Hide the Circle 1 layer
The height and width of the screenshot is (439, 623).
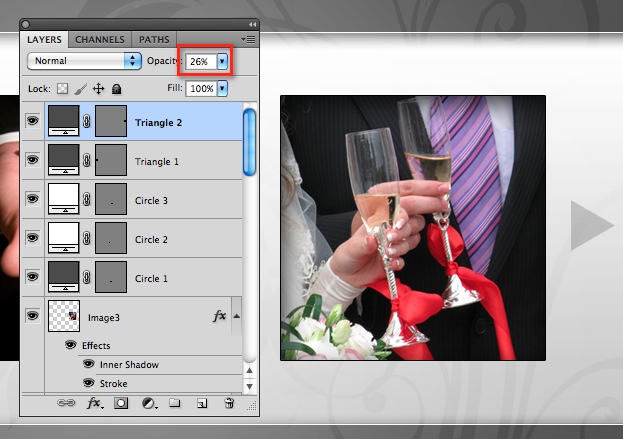[x=33, y=277]
